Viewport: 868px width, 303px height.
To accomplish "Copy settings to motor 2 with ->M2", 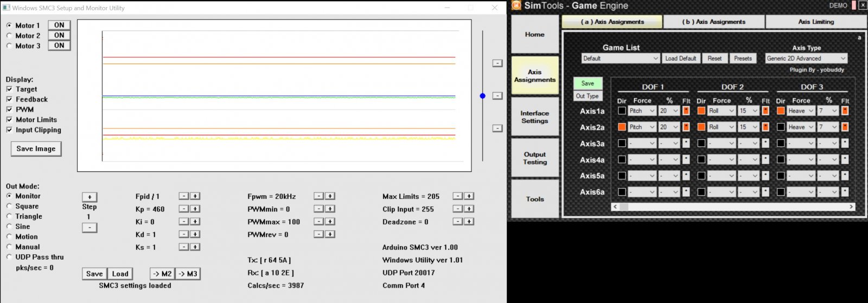I will (x=162, y=274).
